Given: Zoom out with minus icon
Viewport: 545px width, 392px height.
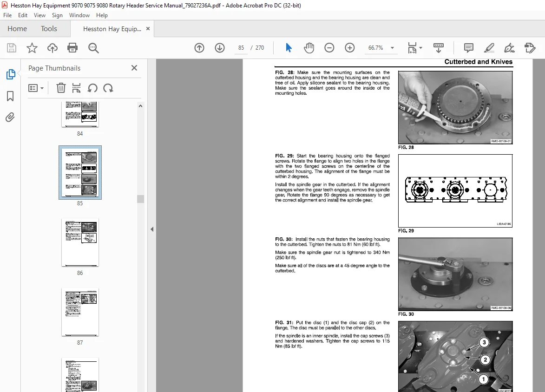Looking at the screenshot, I should point(329,48).
